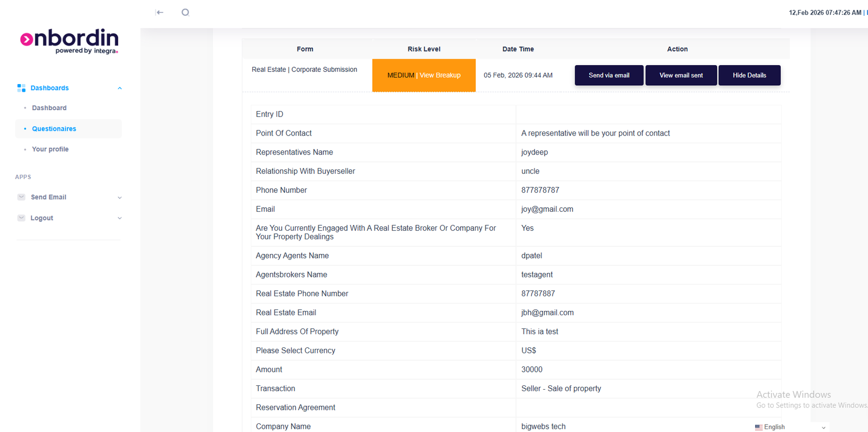
Task: Click the circle icon in top bar
Action: (186, 12)
